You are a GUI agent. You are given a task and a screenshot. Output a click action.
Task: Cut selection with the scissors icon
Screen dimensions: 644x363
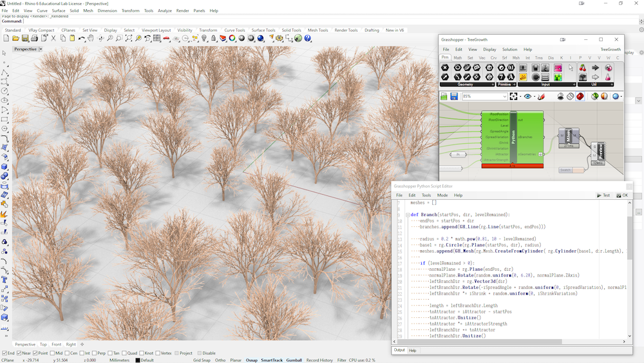(x=53, y=38)
